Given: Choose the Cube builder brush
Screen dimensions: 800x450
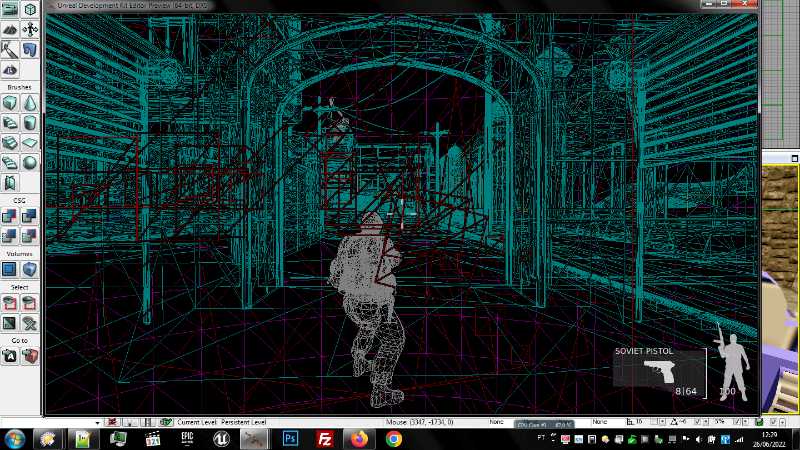Looking at the screenshot, I should click(10, 103).
